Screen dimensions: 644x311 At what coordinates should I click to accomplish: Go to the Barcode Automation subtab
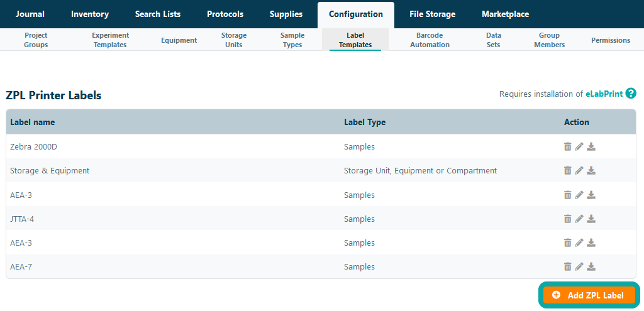click(430, 40)
